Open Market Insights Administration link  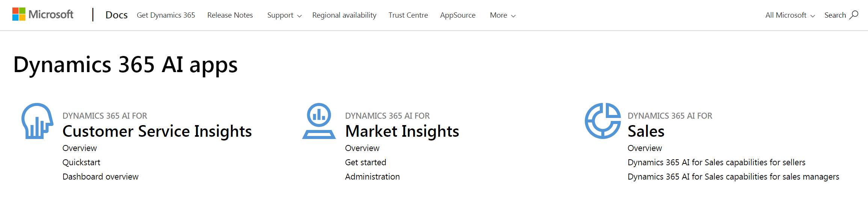[x=372, y=177]
